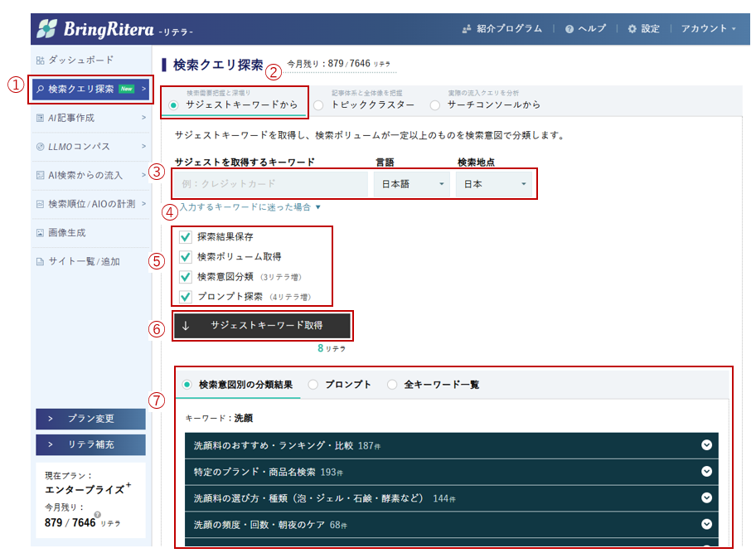Viewport: 756px width, 558px height.
Task: Expand 洗顔料の選び方・種類 section
Action: coord(451,498)
